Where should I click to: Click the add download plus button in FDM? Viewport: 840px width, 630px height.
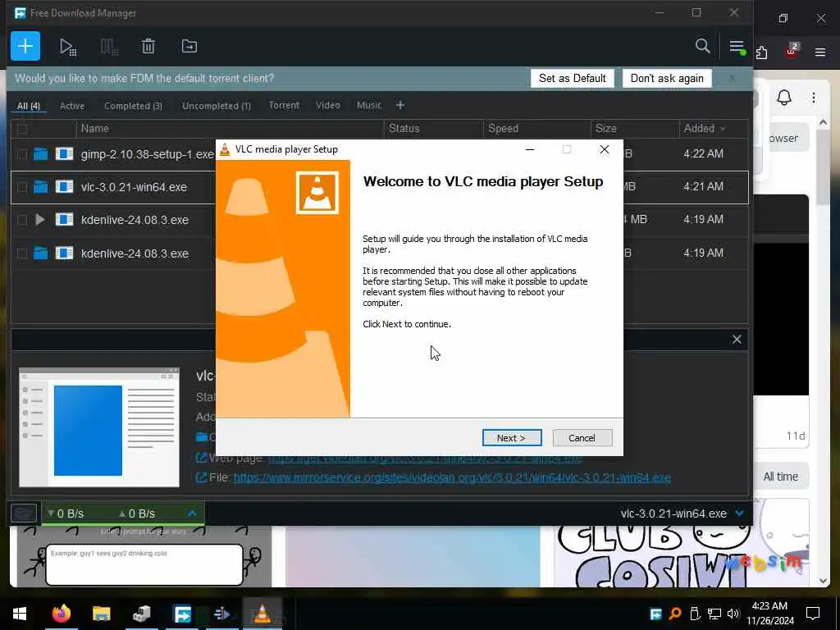pyautogui.click(x=25, y=46)
